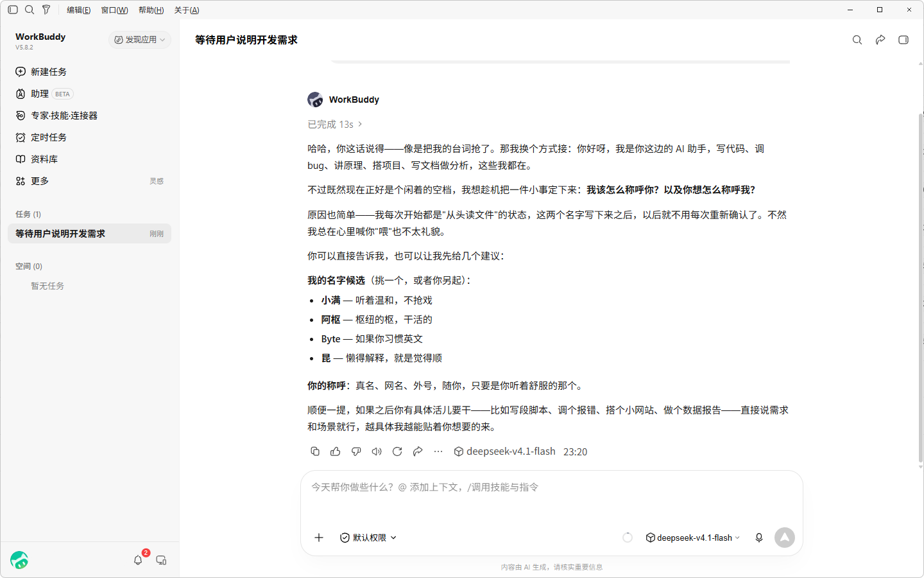This screenshot has height=578, width=924.
Task: Open the 助理 BETA section
Action: coord(89,94)
